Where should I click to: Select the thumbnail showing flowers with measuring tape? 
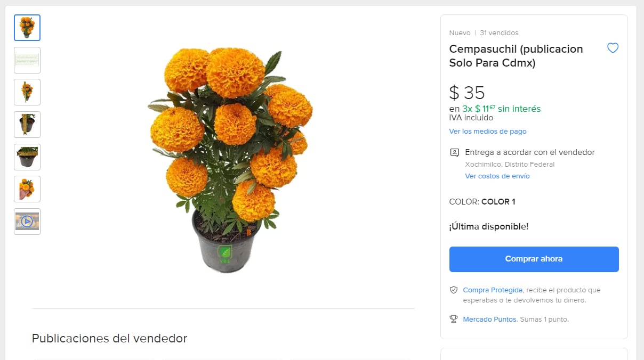pos(27,92)
